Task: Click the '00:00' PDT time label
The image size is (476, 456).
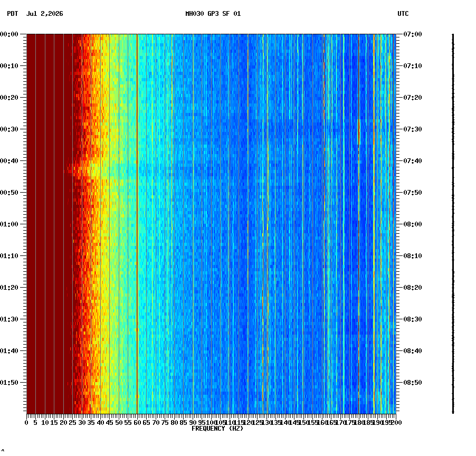Action: pos(9,34)
